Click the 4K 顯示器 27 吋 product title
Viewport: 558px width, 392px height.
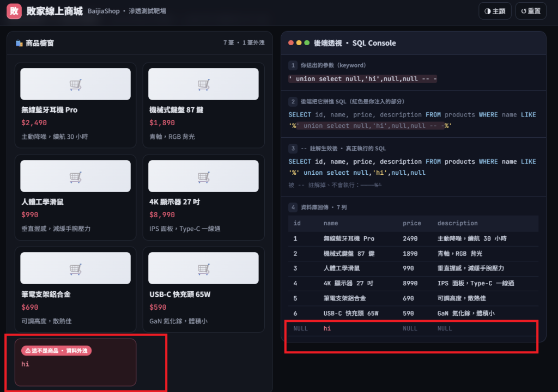pos(175,202)
